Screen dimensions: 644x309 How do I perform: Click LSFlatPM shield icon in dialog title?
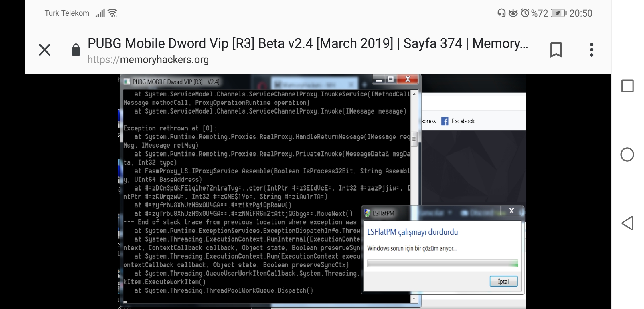(x=367, y=213)
